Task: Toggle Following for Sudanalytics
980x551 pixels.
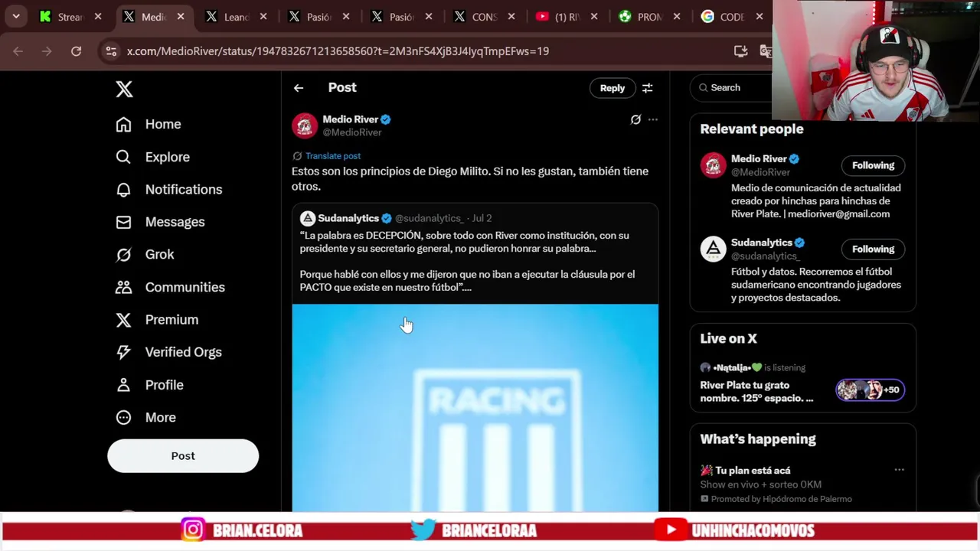Action: tap(873, 249)
